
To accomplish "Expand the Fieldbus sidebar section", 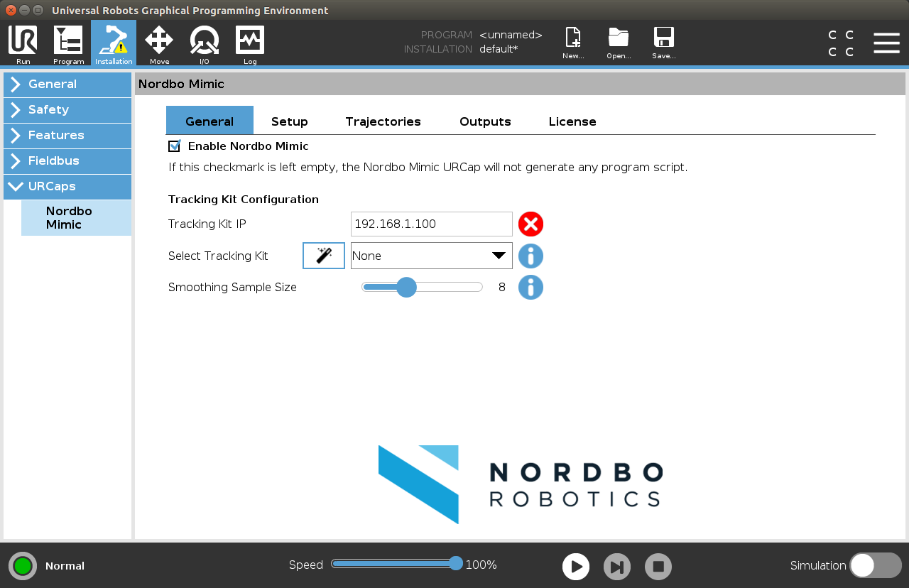I will pyautogui.click(x=67, y=161).
